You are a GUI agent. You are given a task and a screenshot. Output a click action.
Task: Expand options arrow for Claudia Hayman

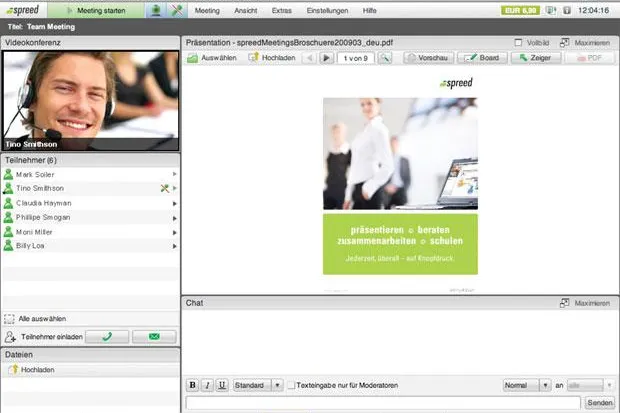click(x=174, y=203)
